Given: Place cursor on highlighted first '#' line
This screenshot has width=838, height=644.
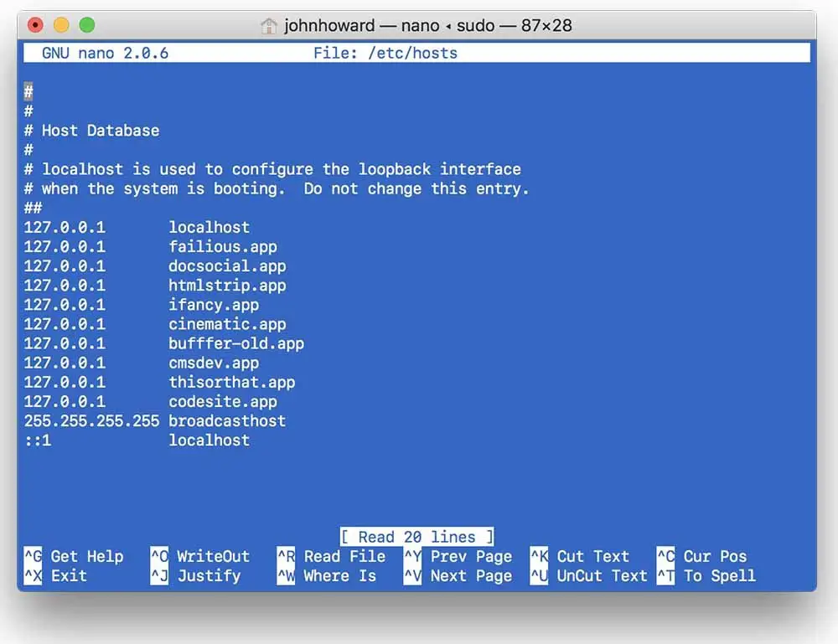Looking at the screenshot, I should 28,92.
